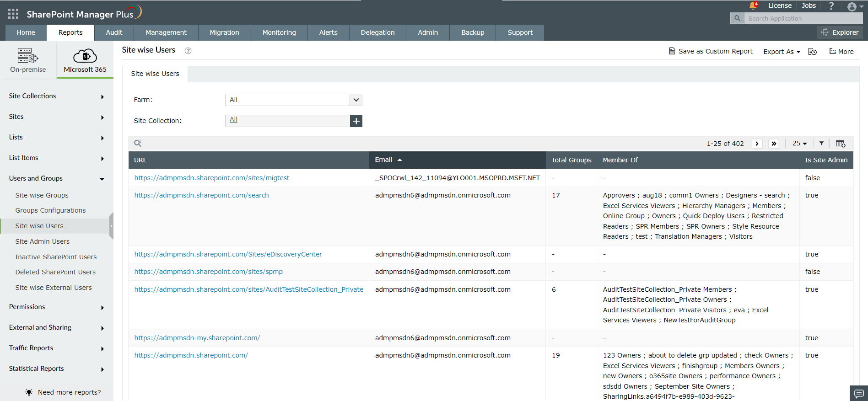Open the eDiscoveryCenter site URL
Image resolution: width=868 pixels, height=401 pixels.
point(228,254)
